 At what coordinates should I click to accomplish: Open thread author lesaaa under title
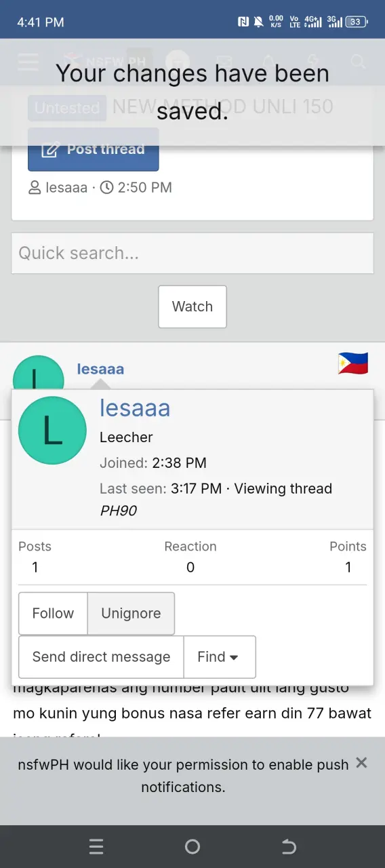(66, 187)
